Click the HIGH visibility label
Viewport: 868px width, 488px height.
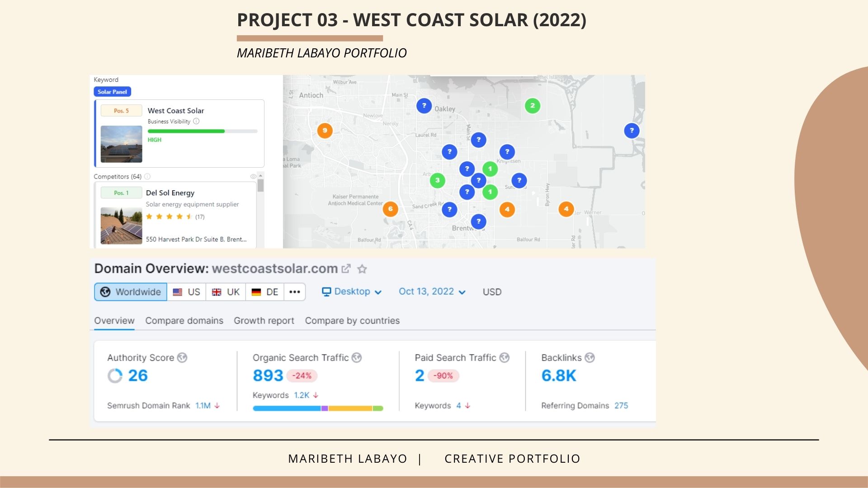pyautogui.click(x=155, y=140)
